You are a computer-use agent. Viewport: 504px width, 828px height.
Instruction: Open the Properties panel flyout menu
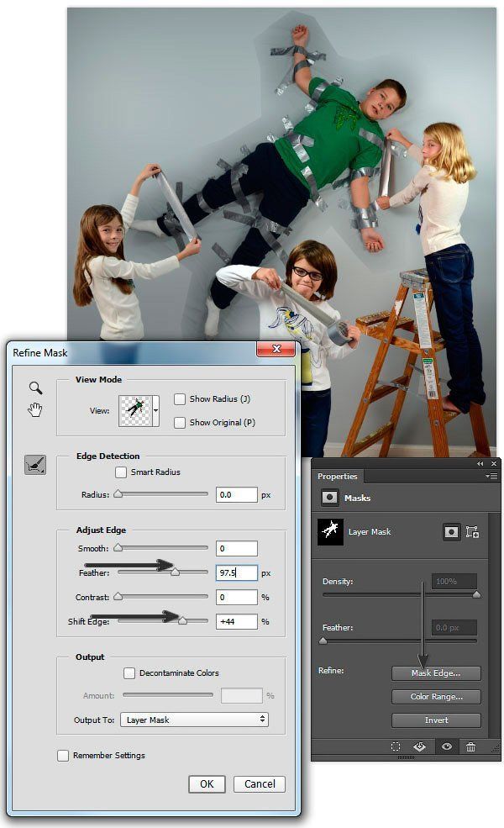(x=491, y=476)
